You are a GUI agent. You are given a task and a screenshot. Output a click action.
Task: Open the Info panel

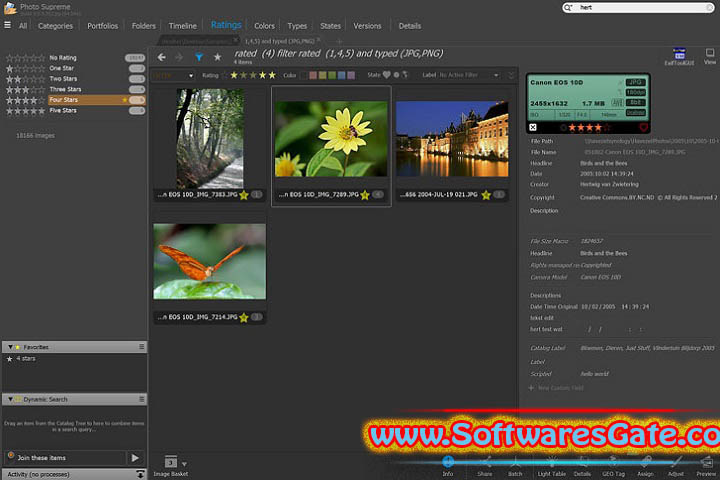point(448,466)
